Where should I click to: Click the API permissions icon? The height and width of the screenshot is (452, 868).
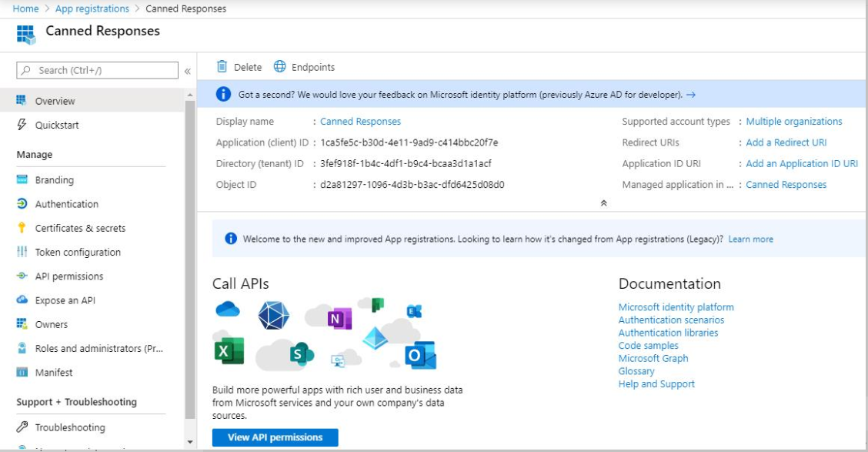pos(22,276)
